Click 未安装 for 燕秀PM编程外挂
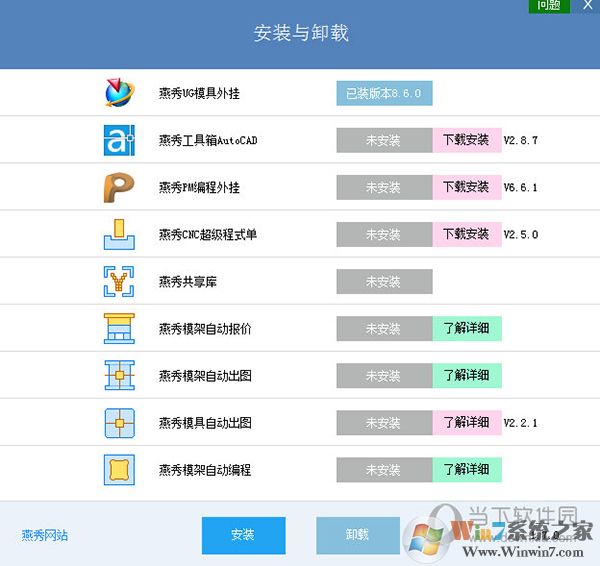The image size is (600, 566). [385, 188]
